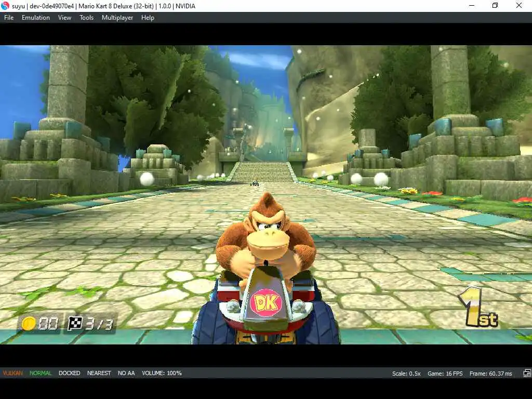Click the DK emblem on the kart
532x399 pixels.
[265, 303]
